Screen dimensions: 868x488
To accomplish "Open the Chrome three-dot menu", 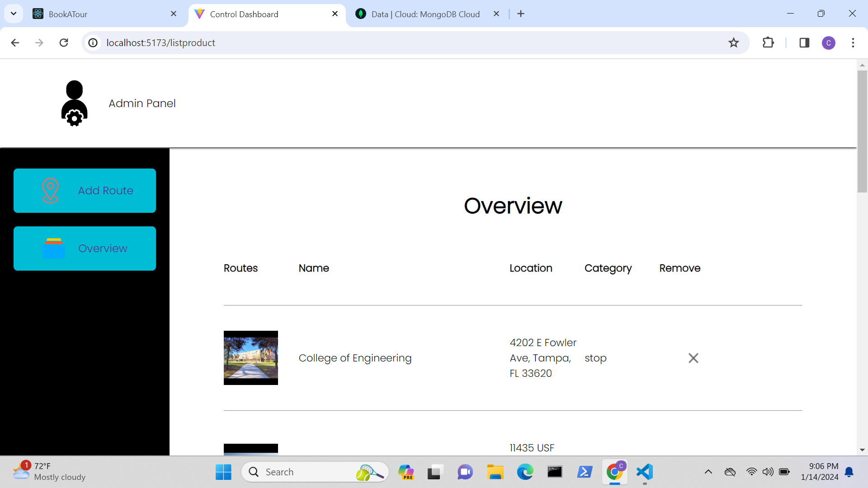I will pyautogui.click(x=853, y=43).
